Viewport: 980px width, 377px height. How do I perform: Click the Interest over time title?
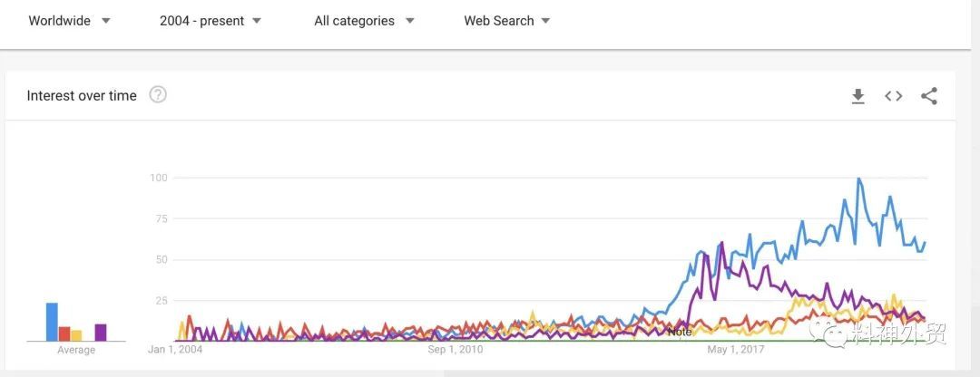pyautogui.click(x=82, y=95)
